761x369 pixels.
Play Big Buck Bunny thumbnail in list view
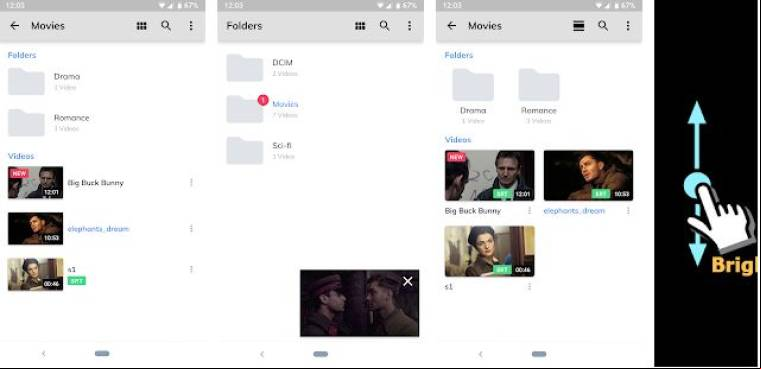coord(35,183)
